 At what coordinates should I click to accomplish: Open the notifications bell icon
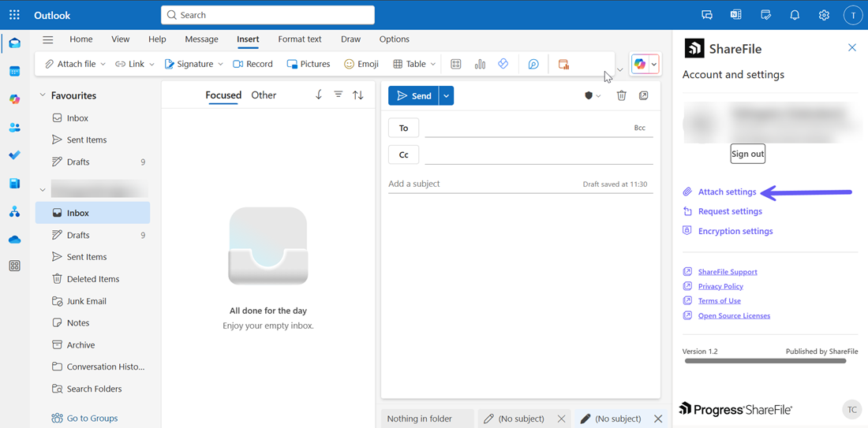[795, 15]
